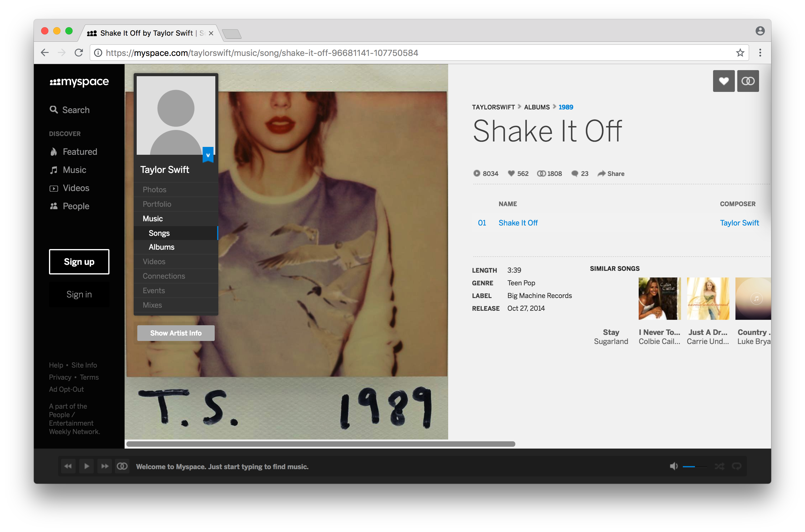
Task: Toggle the link/connect icon top right
Action: click(x=747, y=81)
